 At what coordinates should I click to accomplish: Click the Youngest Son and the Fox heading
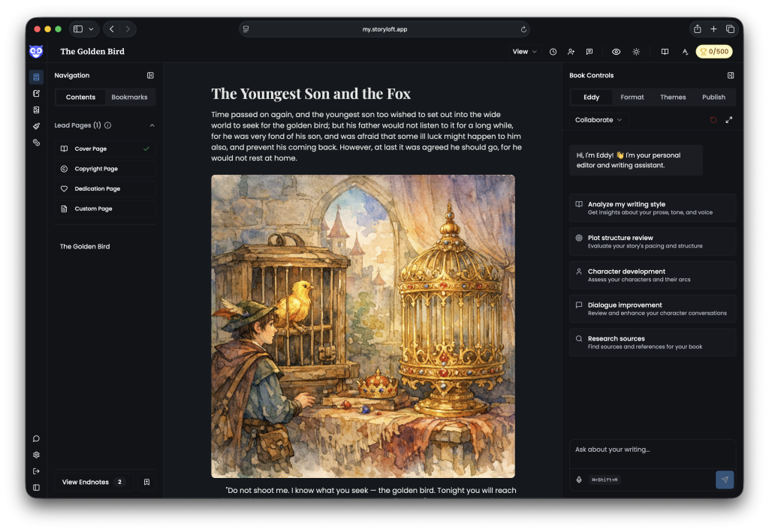pos(311,94)
